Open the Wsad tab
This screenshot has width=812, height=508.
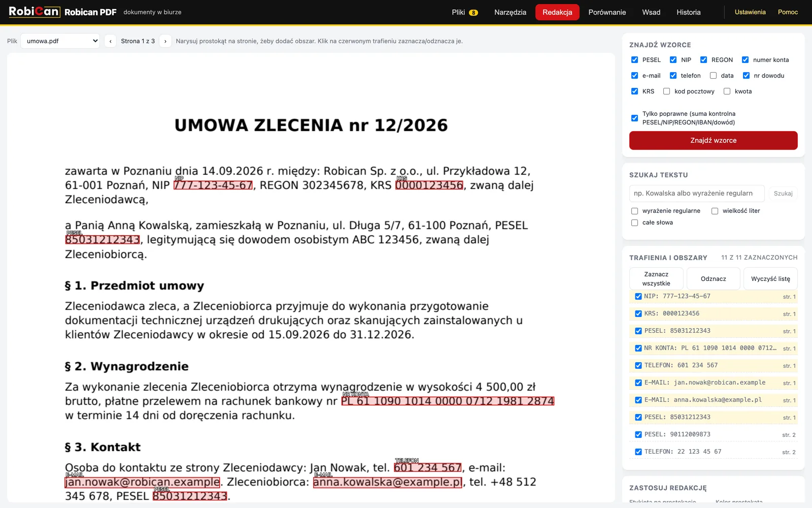point(651,12)
